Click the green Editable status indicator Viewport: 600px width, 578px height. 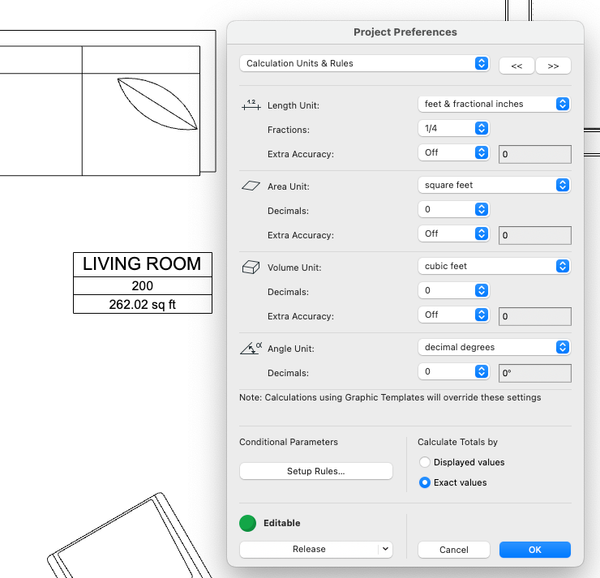pyautogui.click(x=248, y=523)
